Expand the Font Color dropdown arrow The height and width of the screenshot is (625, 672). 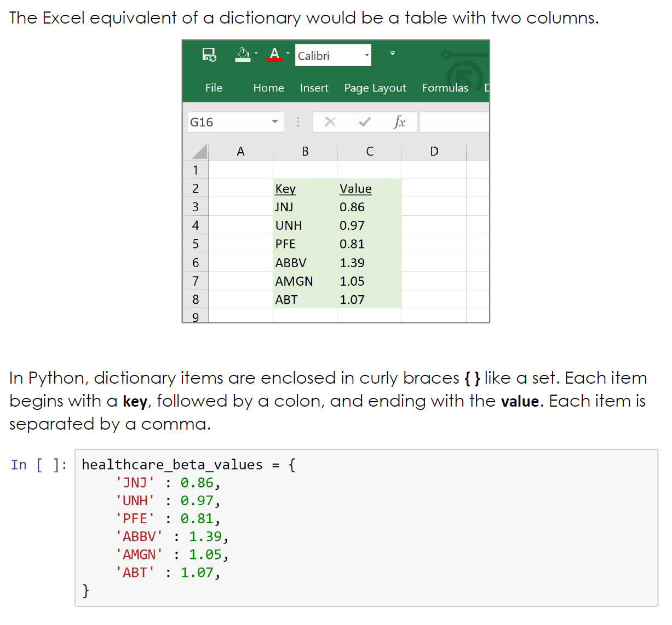point(288,54)
